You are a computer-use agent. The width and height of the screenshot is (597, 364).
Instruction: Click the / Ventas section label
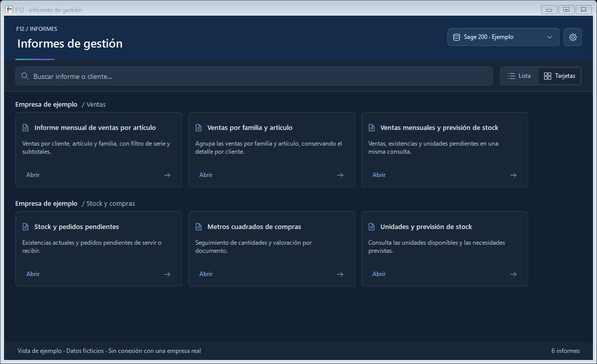click(x=94, y=104)
